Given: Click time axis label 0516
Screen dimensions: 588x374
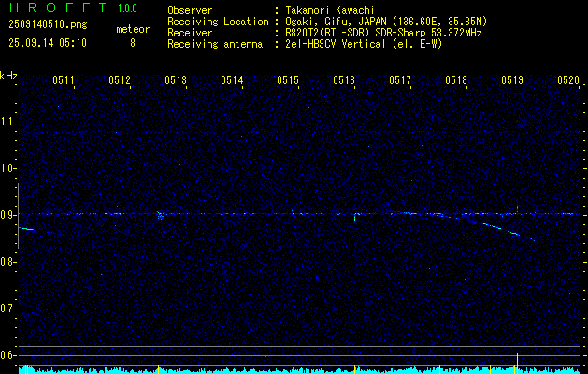Looking at the screenshot, I should click(344, 79).
